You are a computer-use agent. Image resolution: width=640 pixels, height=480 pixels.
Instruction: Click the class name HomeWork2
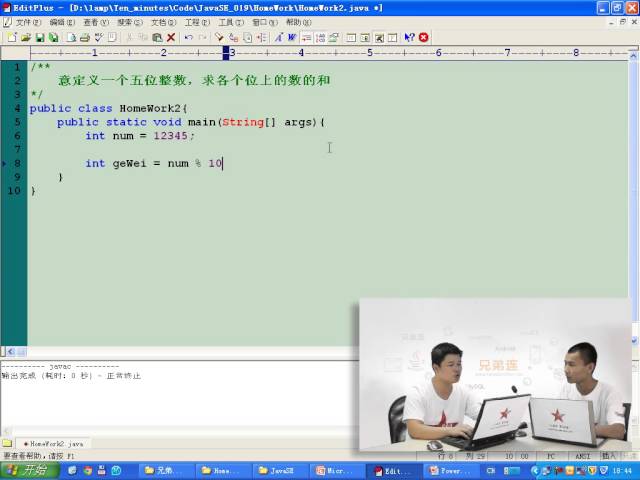tap(149, 108)
